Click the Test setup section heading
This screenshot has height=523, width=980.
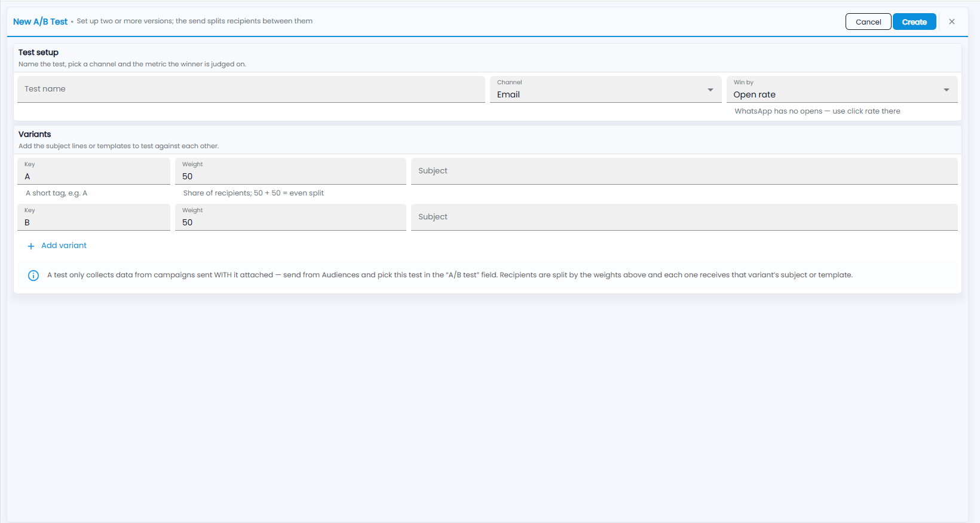point(38,53)
